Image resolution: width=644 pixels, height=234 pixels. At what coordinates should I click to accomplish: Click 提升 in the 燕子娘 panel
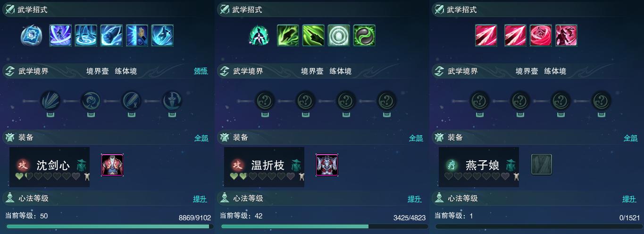629,199
